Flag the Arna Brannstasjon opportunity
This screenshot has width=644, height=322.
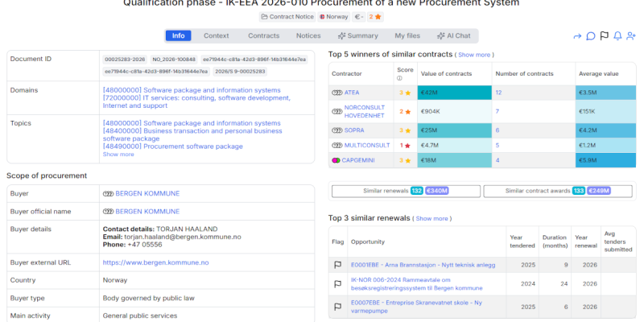click(337, 265)
